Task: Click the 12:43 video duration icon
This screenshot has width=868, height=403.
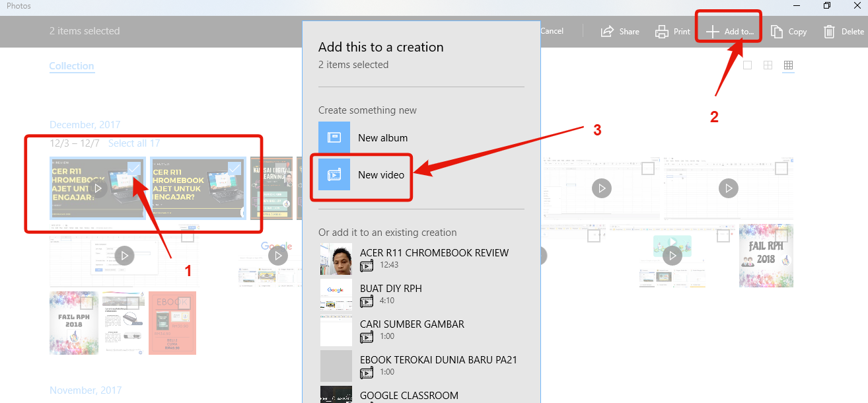Action: [367, 266]
